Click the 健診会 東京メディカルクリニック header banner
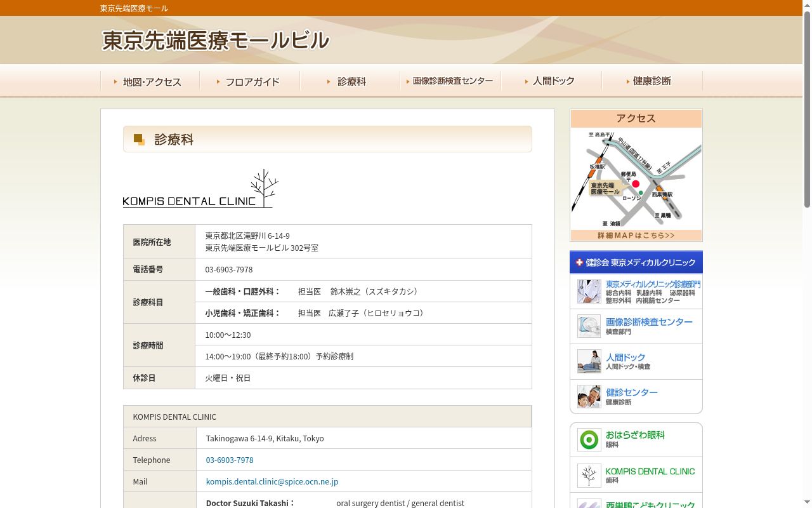 coord(636,262)
